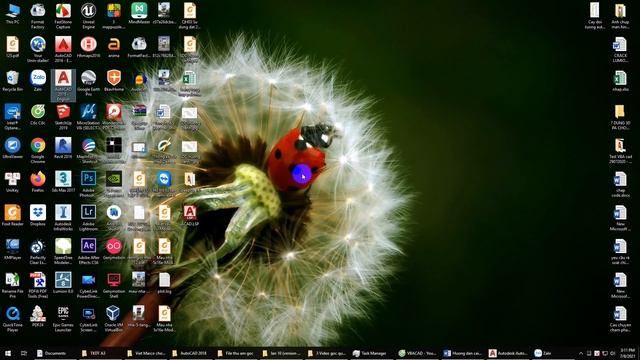Open the UniKey shortcut
Screen dimensions: 640x360
click(x=13, y=182)
